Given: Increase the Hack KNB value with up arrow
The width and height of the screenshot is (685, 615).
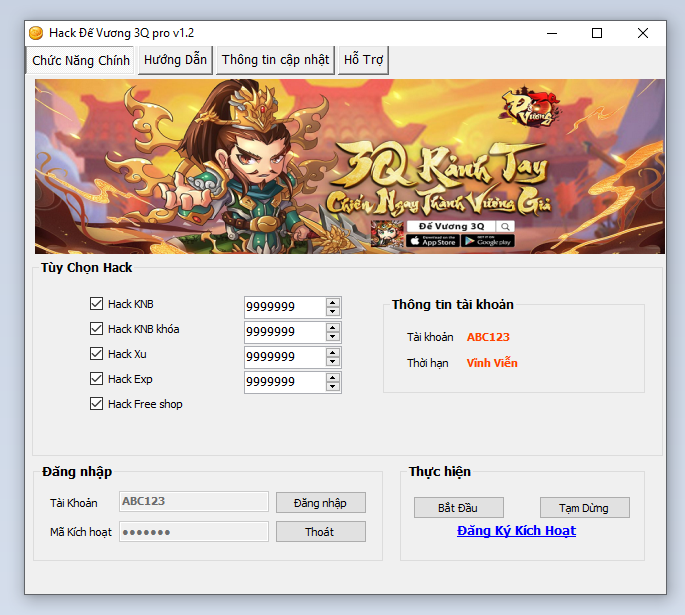Looking at the screenshot, I should pos(332,302).
